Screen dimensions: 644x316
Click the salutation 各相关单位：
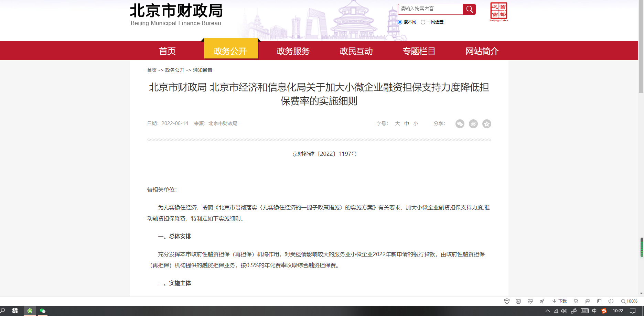pos(162,189)
